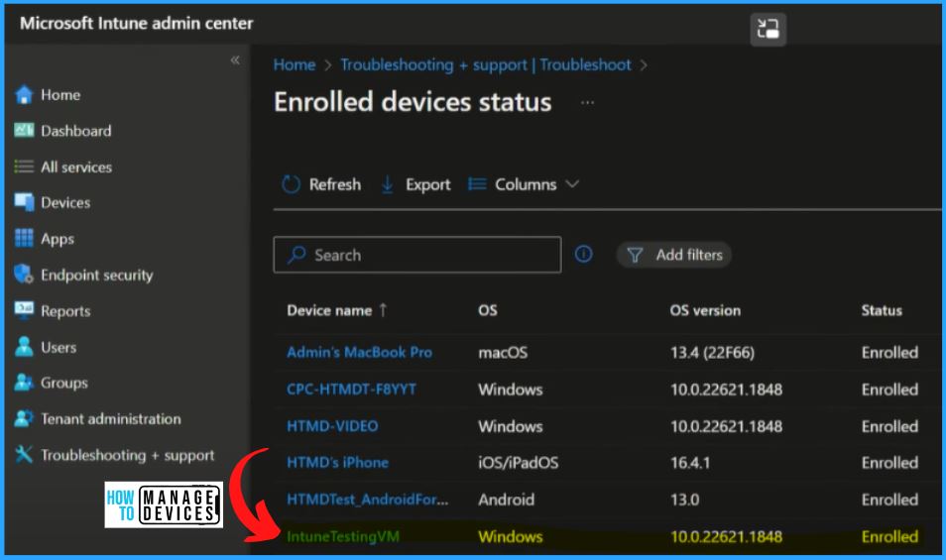
Task: Open the HTMD's iPhone device link
Action: coord(337,462)
